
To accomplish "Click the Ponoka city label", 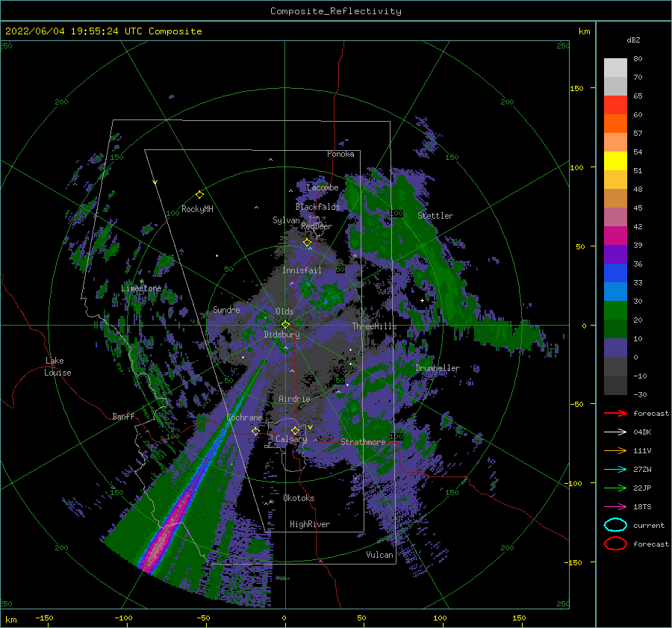I will (340, 154).
